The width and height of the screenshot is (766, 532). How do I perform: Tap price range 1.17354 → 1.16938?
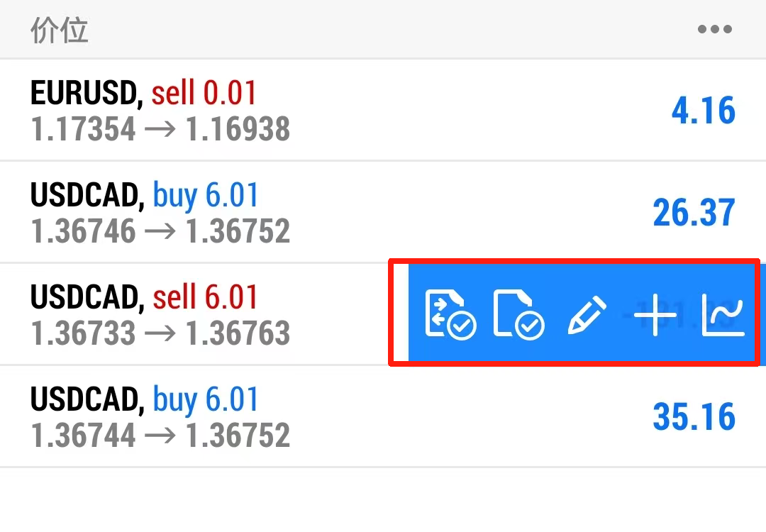pos(160,130)
